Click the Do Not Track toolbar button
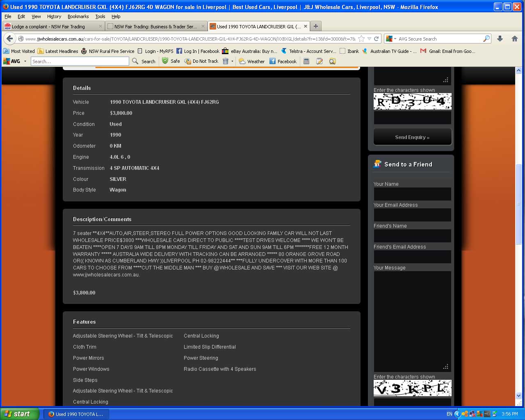Viewport: 525px width, 420px height. coord(201,61)
